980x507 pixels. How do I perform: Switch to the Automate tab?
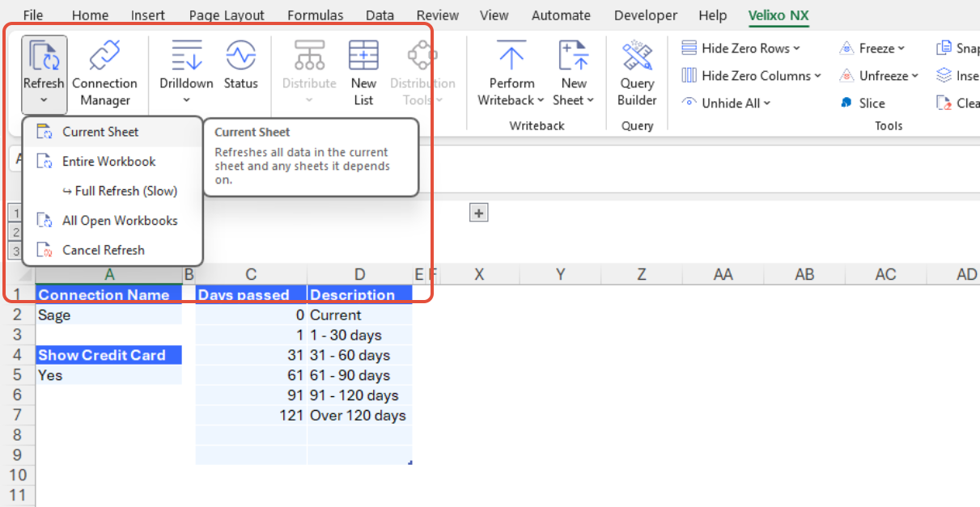(561, 15)
